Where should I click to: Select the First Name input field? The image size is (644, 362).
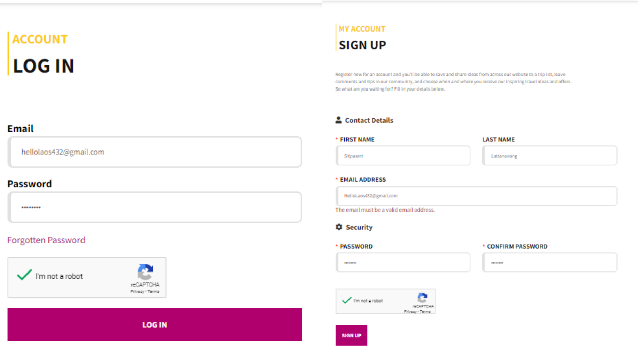tap(403, 156)
